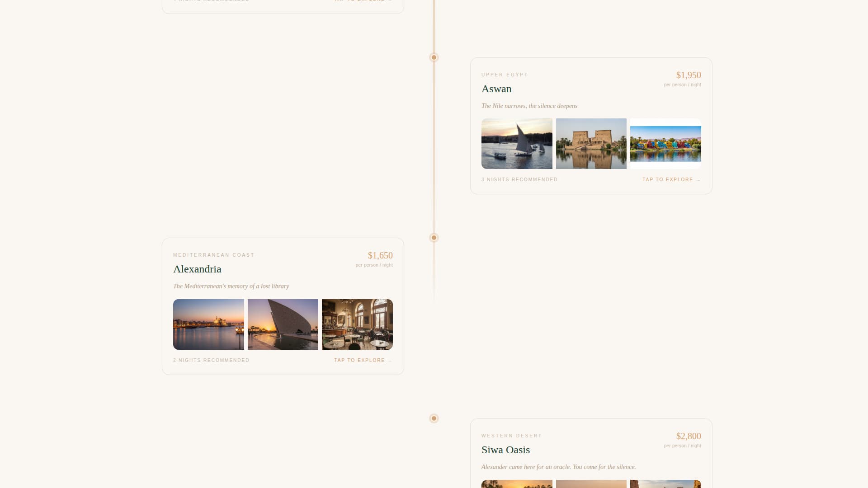Click Tap to Explore on Aswan card
The width and height of the screenshot is (868, 488).
671,180
